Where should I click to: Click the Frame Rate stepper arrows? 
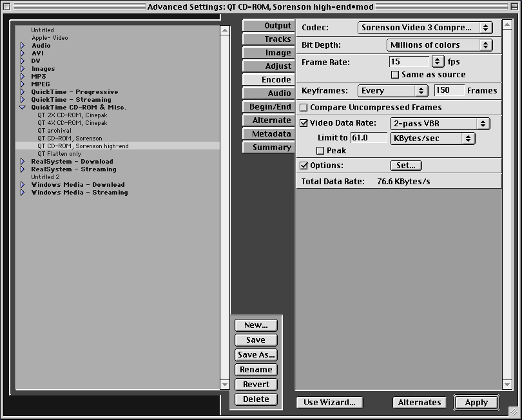point(438,62)
